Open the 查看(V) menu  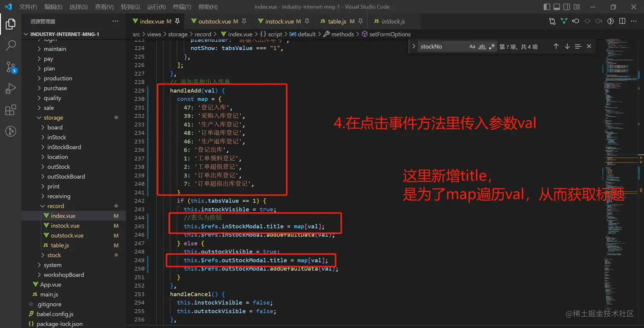coord(104,7)
